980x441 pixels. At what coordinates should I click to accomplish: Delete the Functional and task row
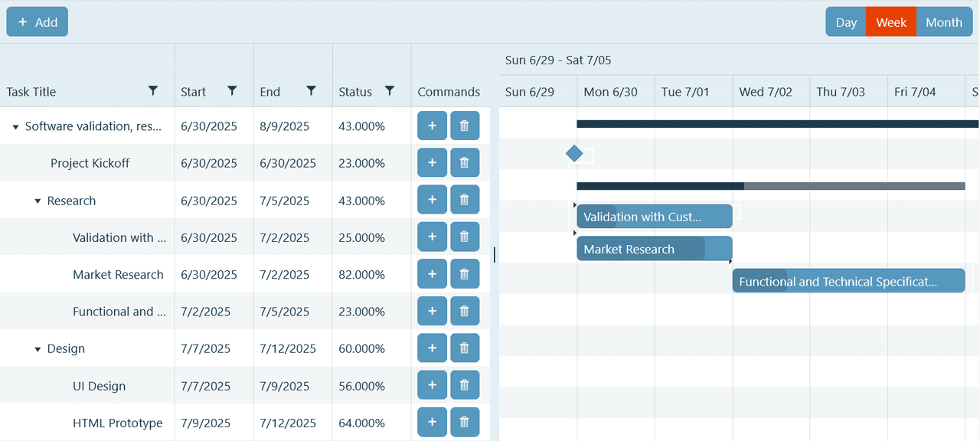465,312
